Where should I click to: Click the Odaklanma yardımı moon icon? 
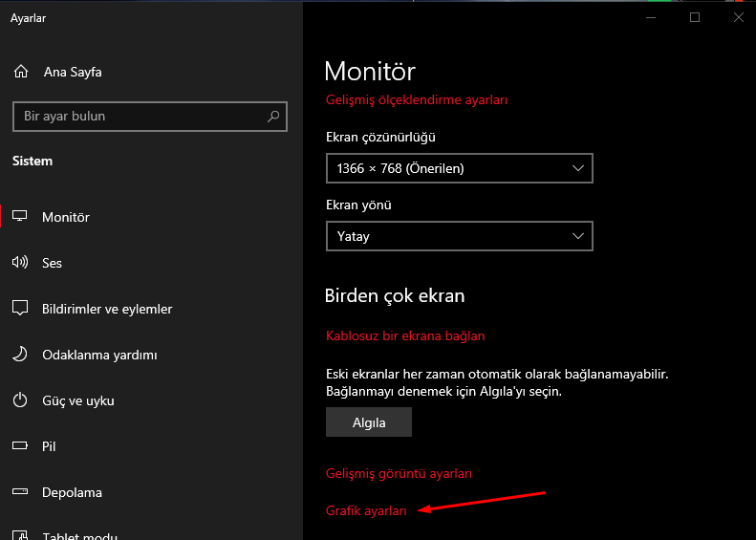point(20,355)
